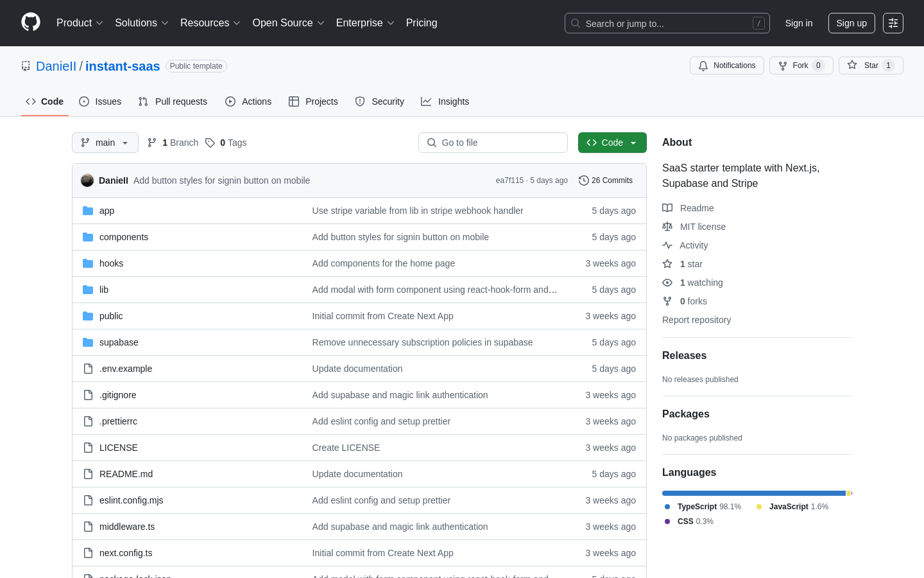Open commit 'Use stripe variable from lib' message
The image size is (924, 578).
click(x=418, y=211)
